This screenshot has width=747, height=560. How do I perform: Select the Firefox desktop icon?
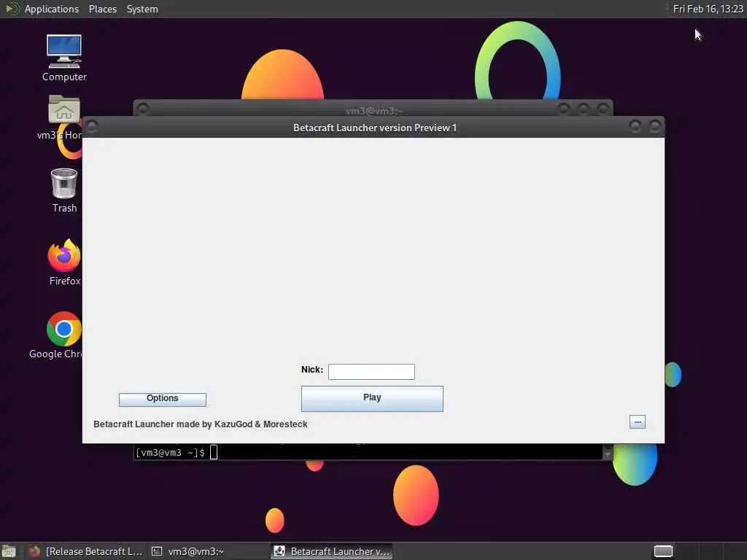click(64, 262)
